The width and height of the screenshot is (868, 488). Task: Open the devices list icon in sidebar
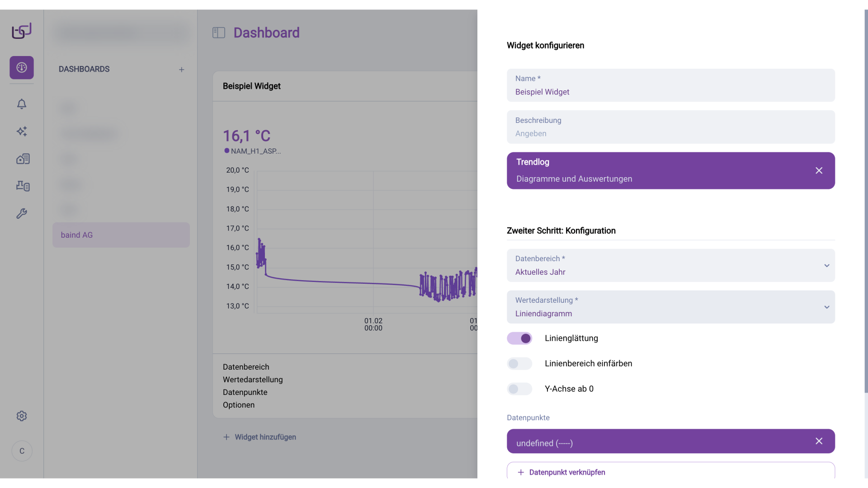click(23, 186)
